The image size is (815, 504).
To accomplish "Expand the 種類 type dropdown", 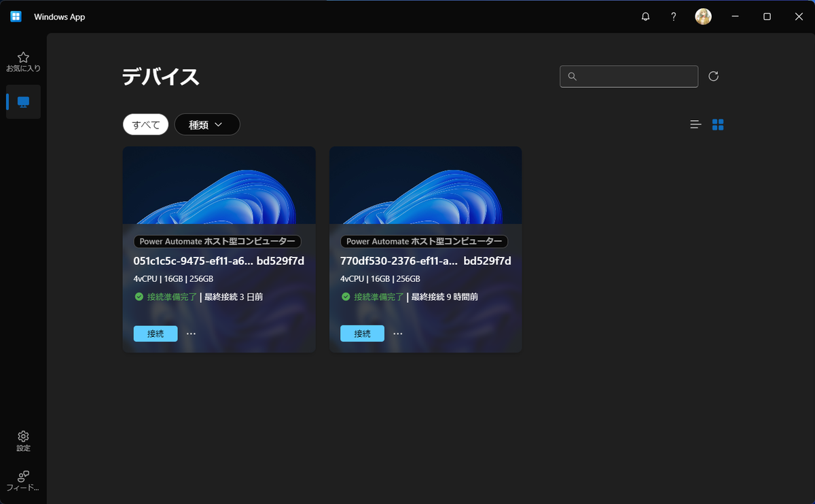I will pyautogui.click(x=207, y=124).
